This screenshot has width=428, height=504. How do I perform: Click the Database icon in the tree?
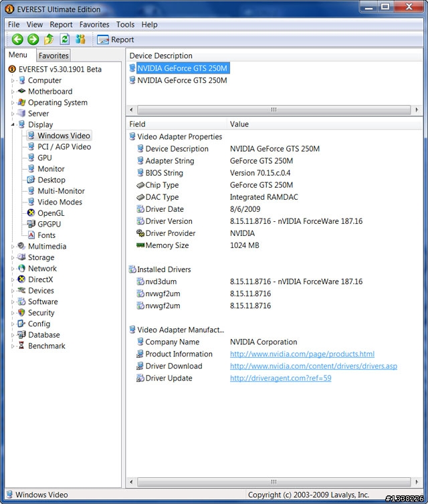tap(21, 335)
